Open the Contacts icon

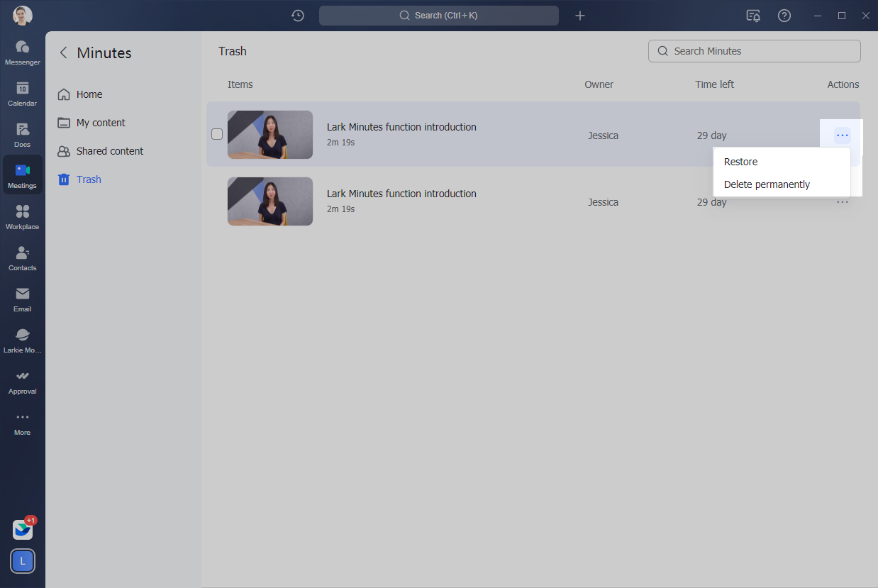coord(22,257)
